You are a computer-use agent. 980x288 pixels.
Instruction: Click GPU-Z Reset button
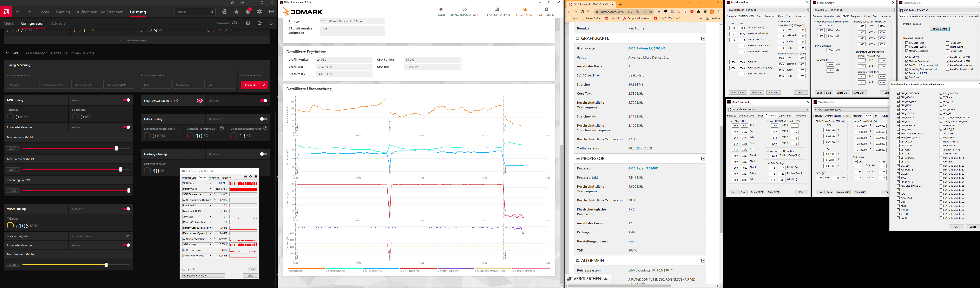[x=252, y=269]
